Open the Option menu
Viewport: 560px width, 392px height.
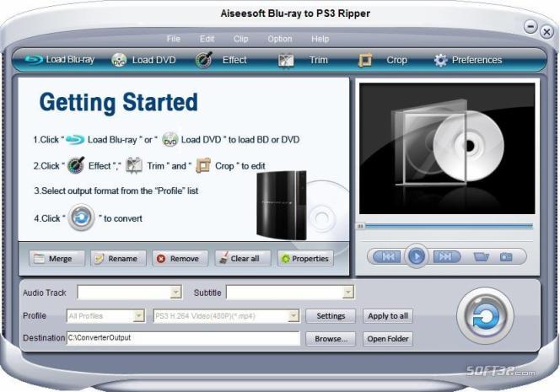[x=280, y=39]
